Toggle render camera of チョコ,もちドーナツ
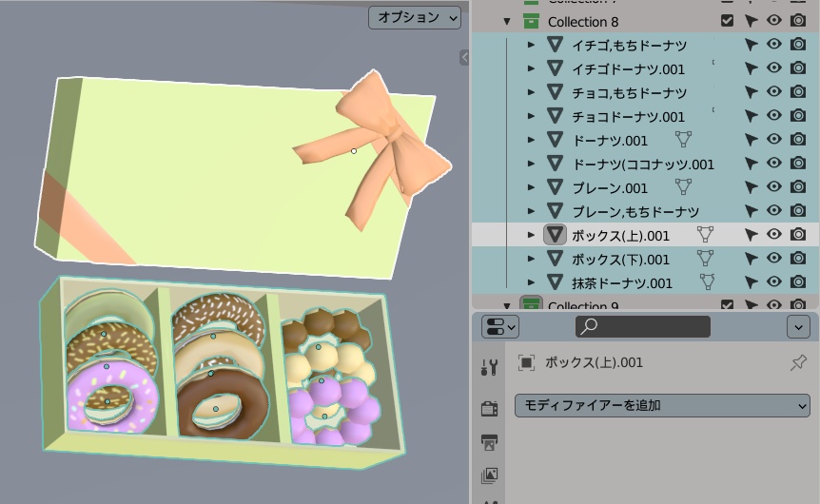This screenshot has width=820, height=504. [797, 91]
